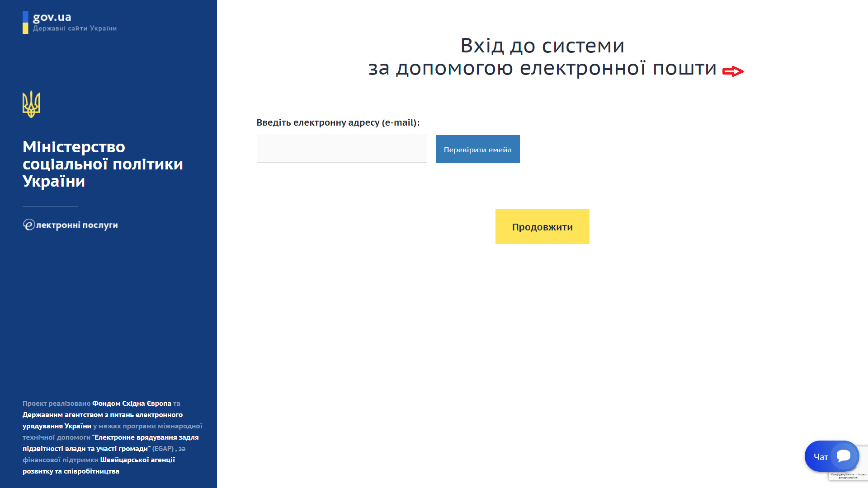Image resolution: width=868 pixels, height=488 pixels.
Task: Click the "Вхід до системи" page heading
Action: point(542,46)
